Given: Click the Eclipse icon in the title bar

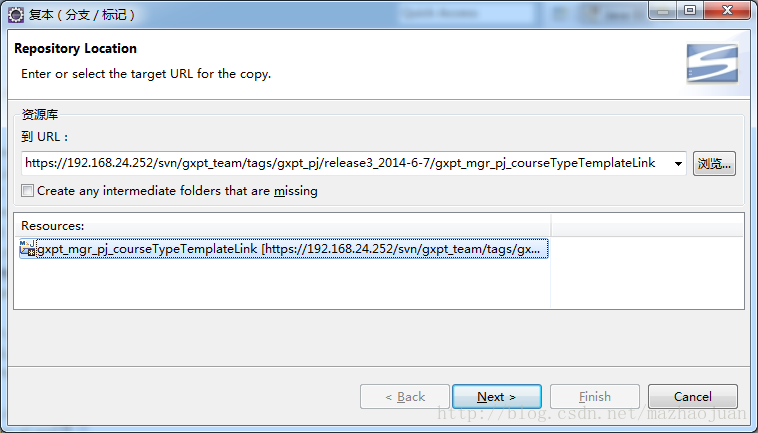Looking at the screenshot, I should point(16,14).
